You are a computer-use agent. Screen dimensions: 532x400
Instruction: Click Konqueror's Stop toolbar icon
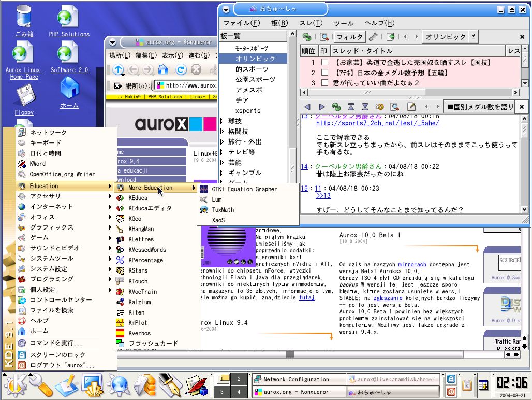pyautogui.click(x=196, y=69)
